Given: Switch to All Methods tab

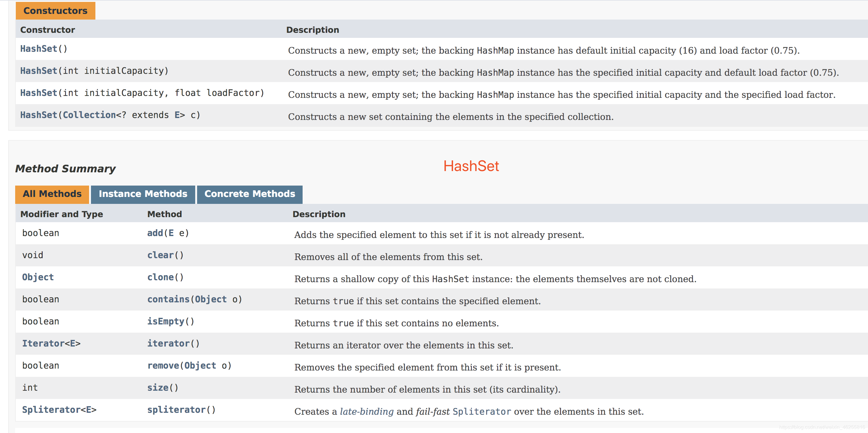Looking at the screenshot, I should click(52, 194).
